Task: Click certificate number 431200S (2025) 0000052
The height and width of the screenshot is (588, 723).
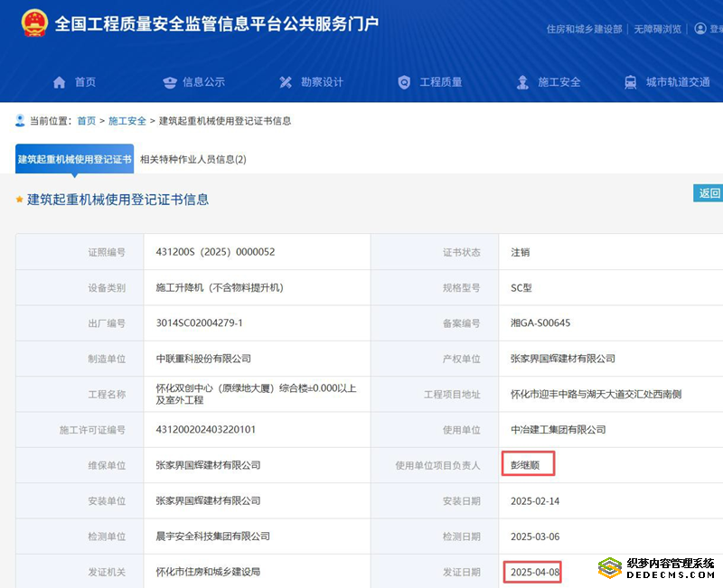Action: click(215, 252)
